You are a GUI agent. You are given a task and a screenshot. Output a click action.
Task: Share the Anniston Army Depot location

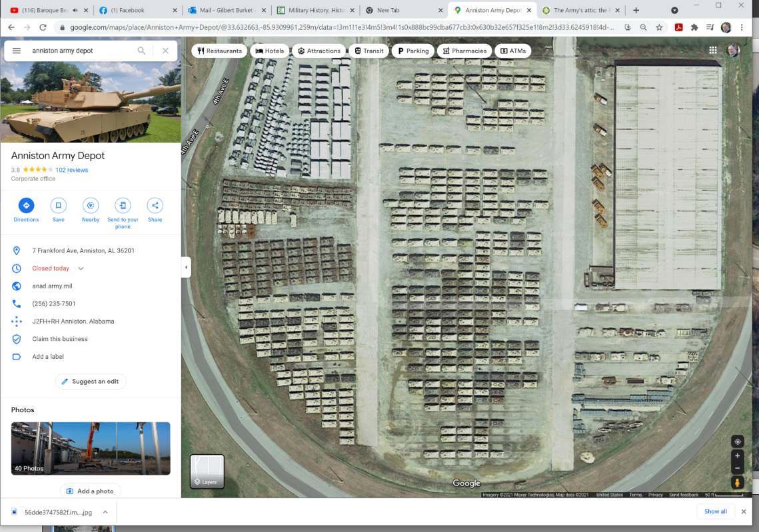click(x=155, y=210)
